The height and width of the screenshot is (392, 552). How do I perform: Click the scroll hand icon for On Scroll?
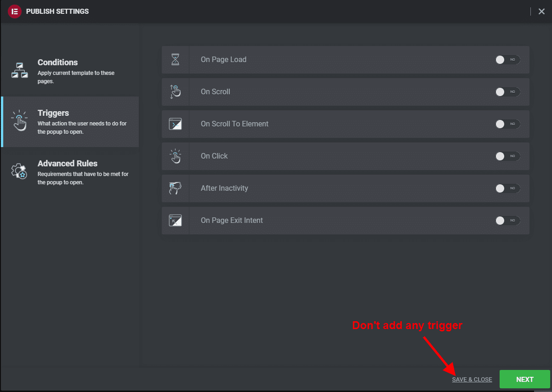[176, 92]
